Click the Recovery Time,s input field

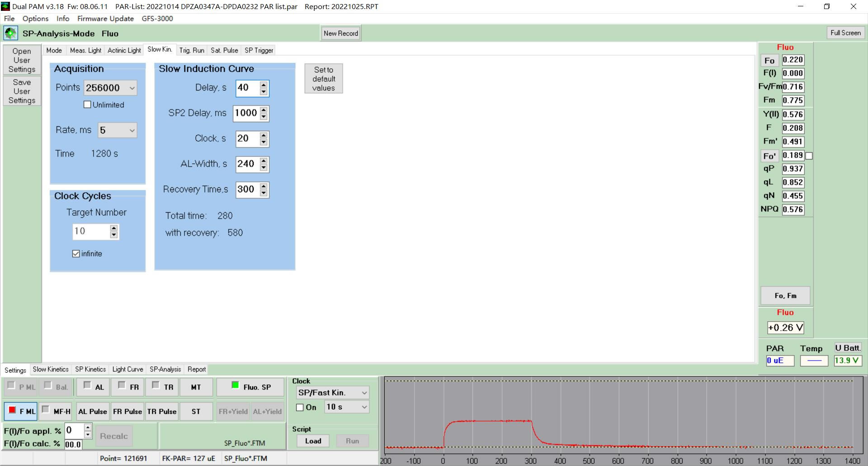pyautogui.click(x=247, y=189)
